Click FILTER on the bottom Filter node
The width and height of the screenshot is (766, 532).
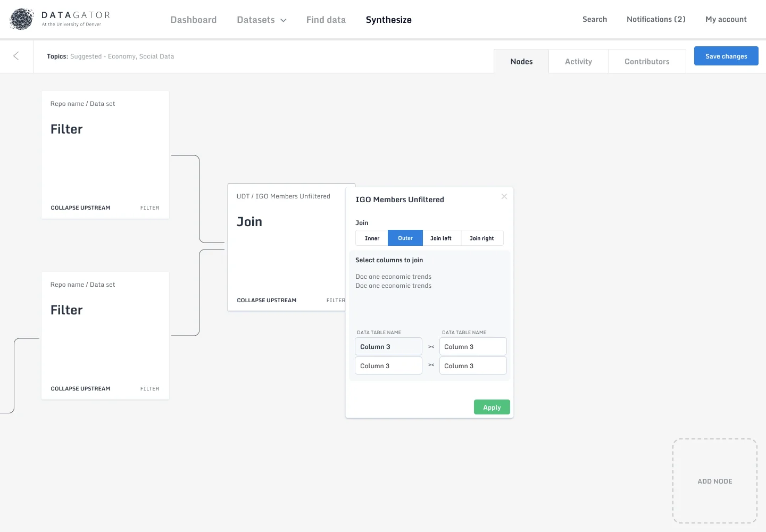pos(149,389)
